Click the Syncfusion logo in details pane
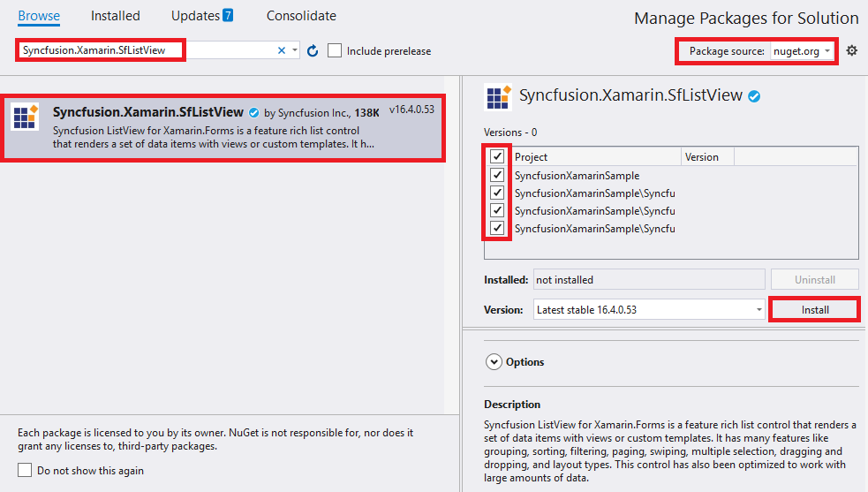 (x=498, y=97)
